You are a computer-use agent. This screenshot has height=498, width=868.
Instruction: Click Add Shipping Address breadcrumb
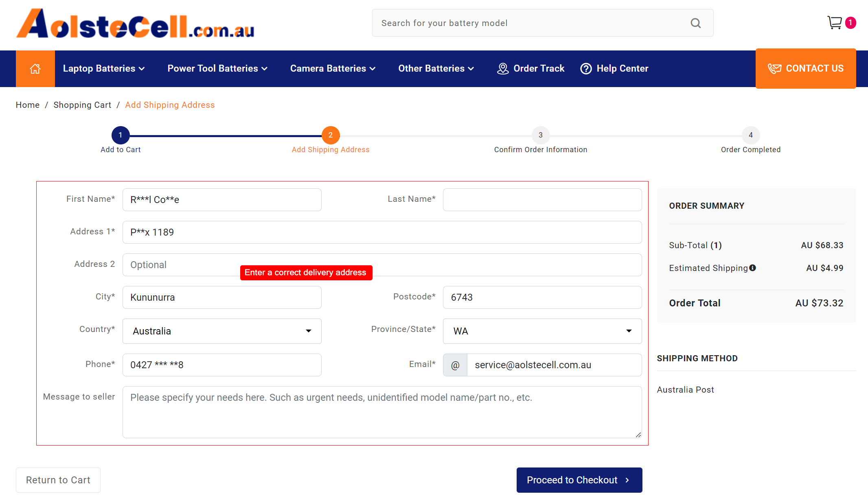tap(170, 105)
